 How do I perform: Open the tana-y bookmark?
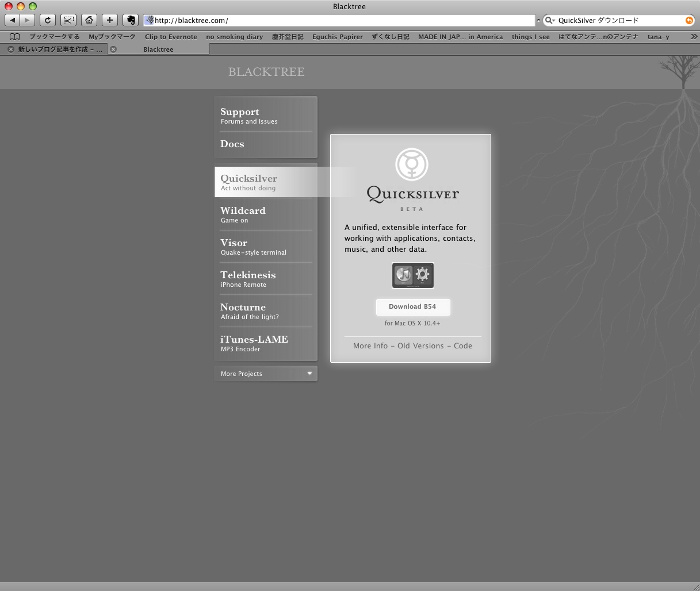(659, 36)
